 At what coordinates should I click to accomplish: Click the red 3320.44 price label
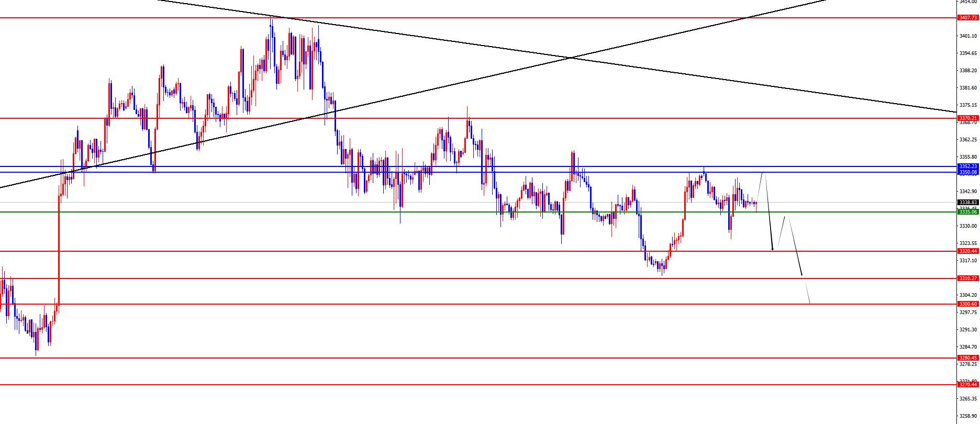(x=968, y=251)
